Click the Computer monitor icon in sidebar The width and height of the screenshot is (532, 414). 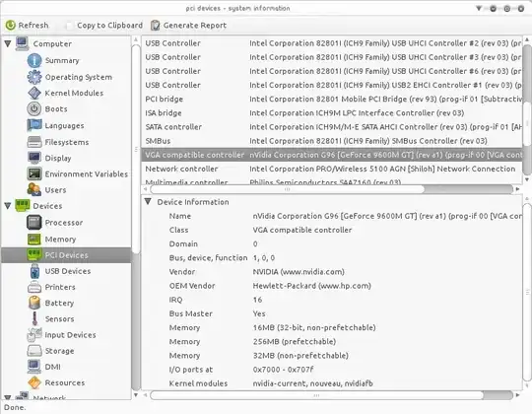tap(22, 43)
